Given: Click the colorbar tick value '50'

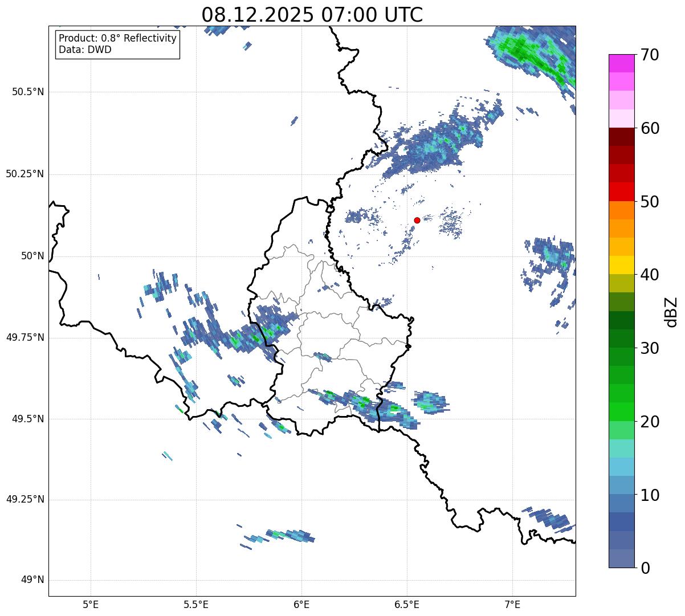Looking at the screenshot, I should (650, 202).
